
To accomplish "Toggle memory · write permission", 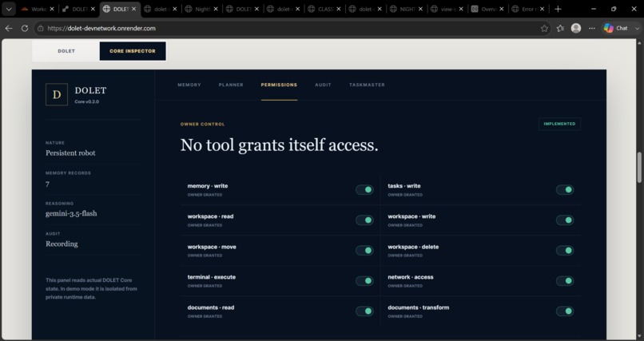I will click(x=364, y=189).
